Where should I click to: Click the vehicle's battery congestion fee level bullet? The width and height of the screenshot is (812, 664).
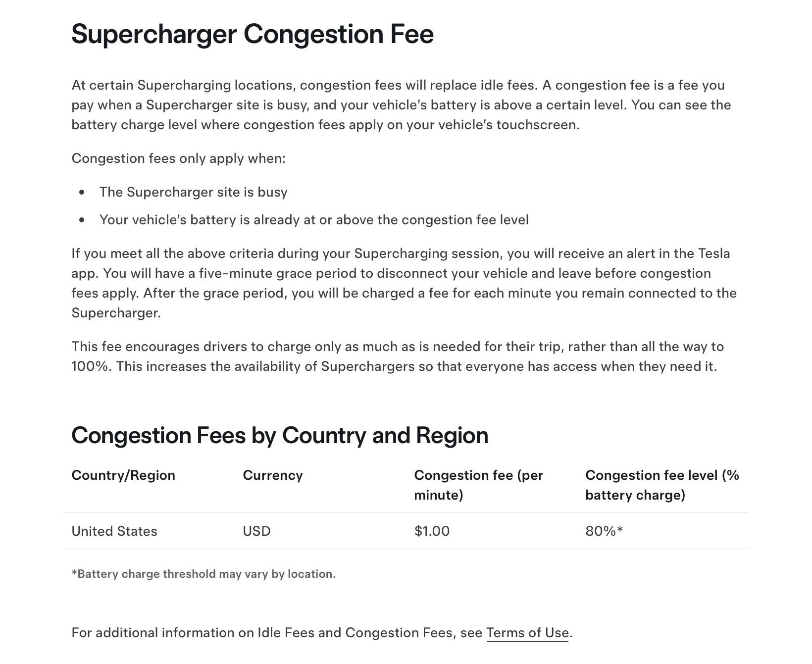pos(314,220)
